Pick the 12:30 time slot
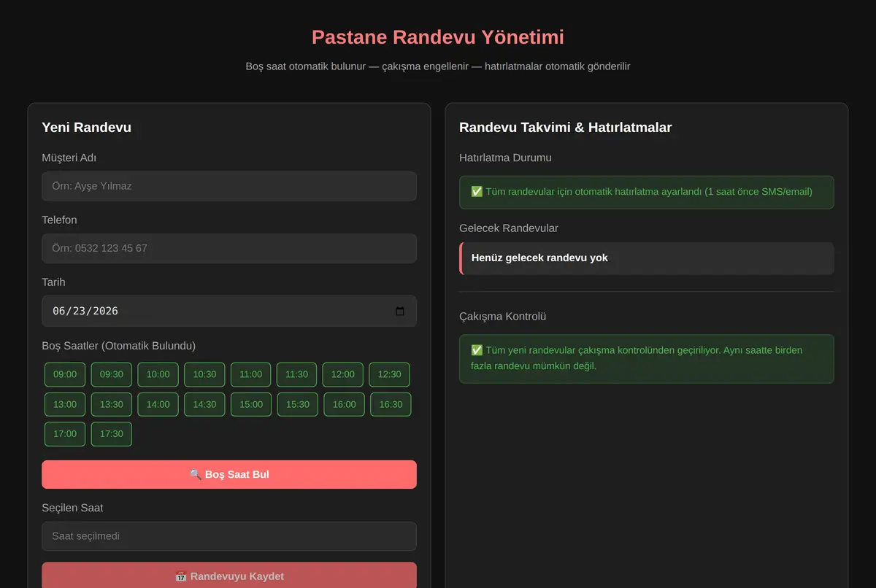The height and width of the screenshot is (588, 876). 389,374
